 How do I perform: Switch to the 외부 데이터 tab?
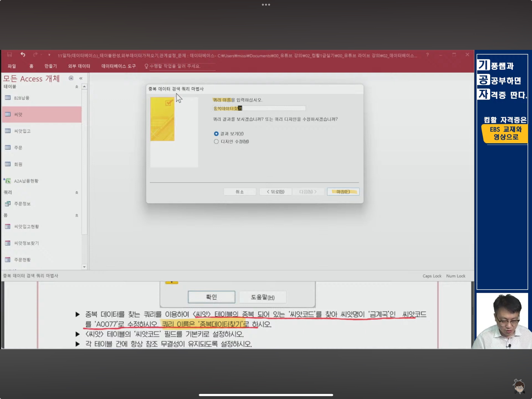79,66
